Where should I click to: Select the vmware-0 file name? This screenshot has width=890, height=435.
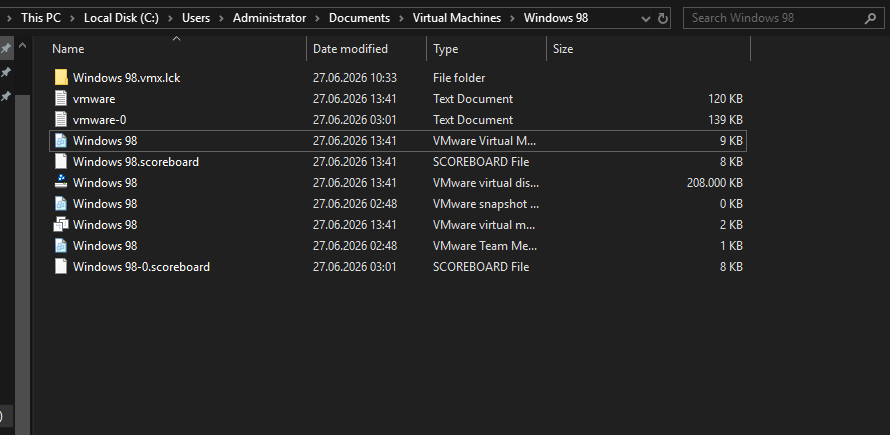coord(99,120)
